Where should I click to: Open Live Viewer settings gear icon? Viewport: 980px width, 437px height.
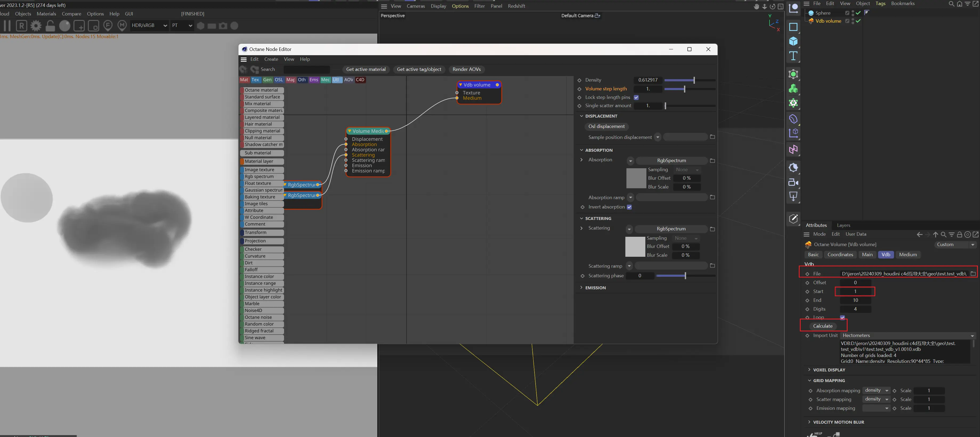pyautogui.click(x=36, y=26)
